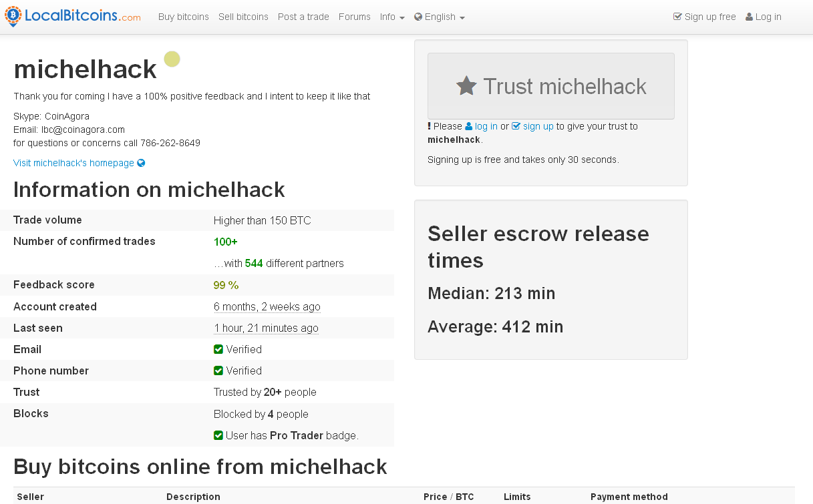Click the green Pro Trader badge check icon

pyautogui.click(x=218, y=435)
